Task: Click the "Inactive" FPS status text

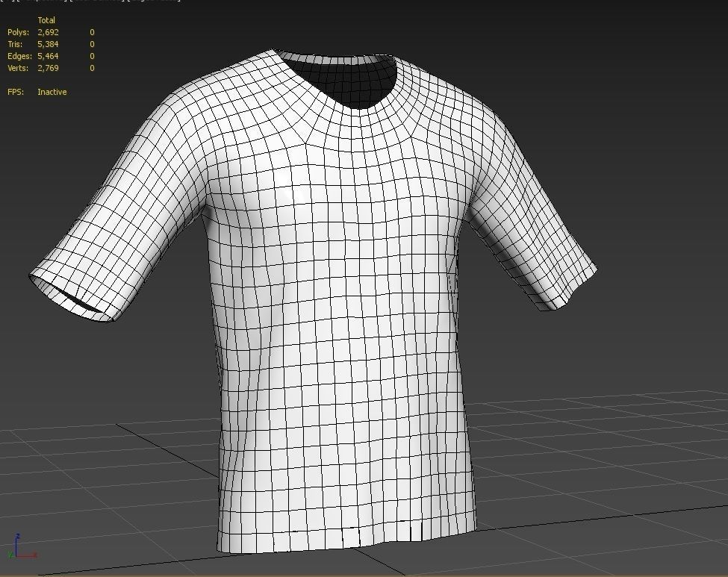Action: [x=52, y=92]
